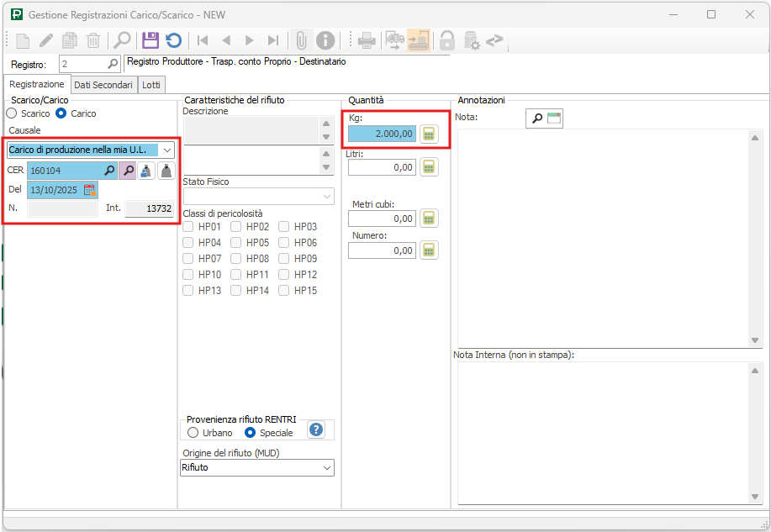Tick the HP14 checkbox
This screenshot has height=532, width=771.
coord(237,291)
